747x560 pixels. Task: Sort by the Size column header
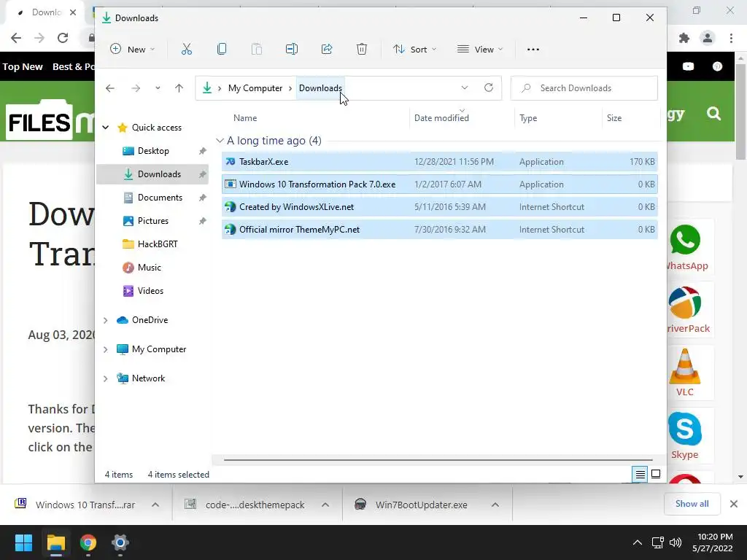click(614, 118)
